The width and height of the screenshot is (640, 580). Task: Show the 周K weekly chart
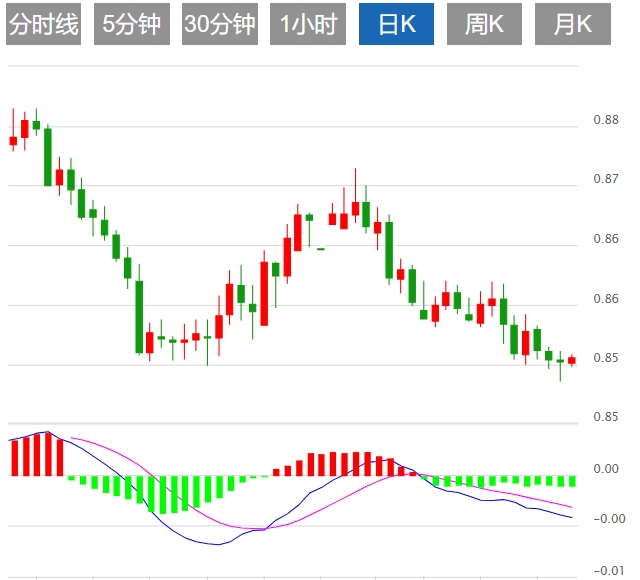pos(485,25)
